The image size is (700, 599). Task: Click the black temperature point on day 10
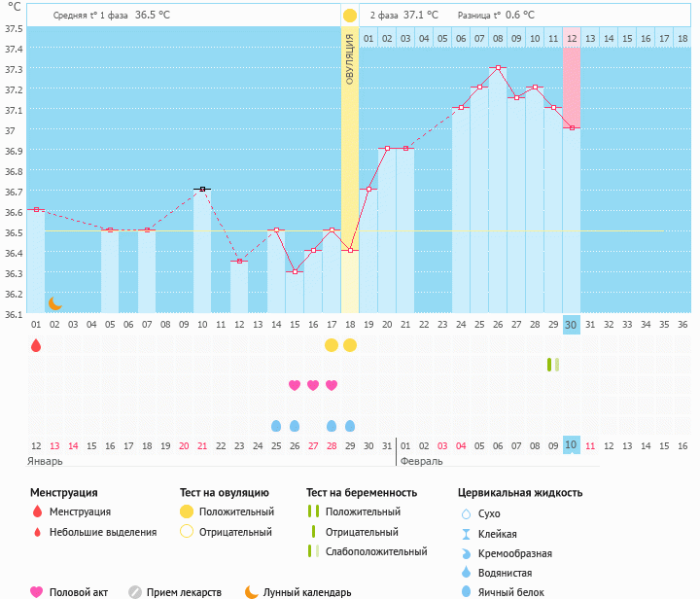pos(202,189)
